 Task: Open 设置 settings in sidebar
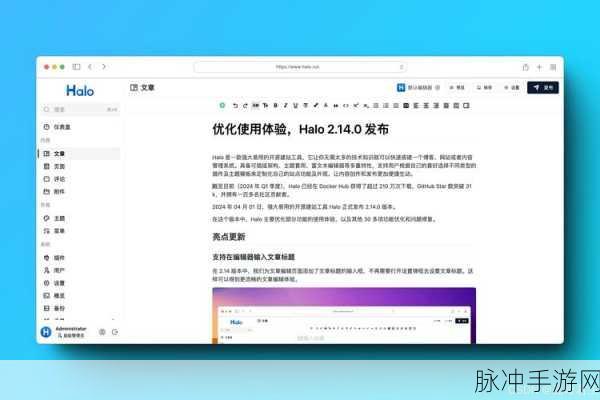tap(80, 283)
